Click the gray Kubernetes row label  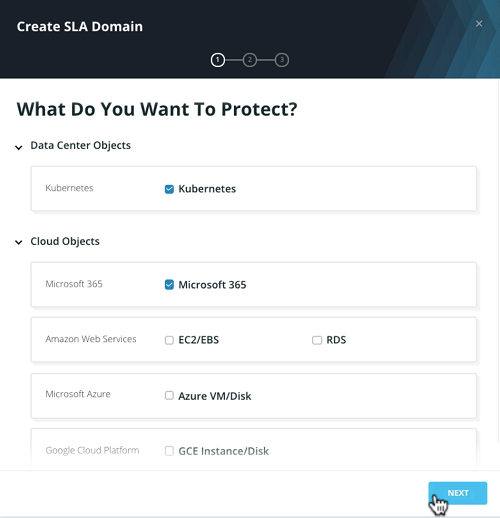pos(69,188)
